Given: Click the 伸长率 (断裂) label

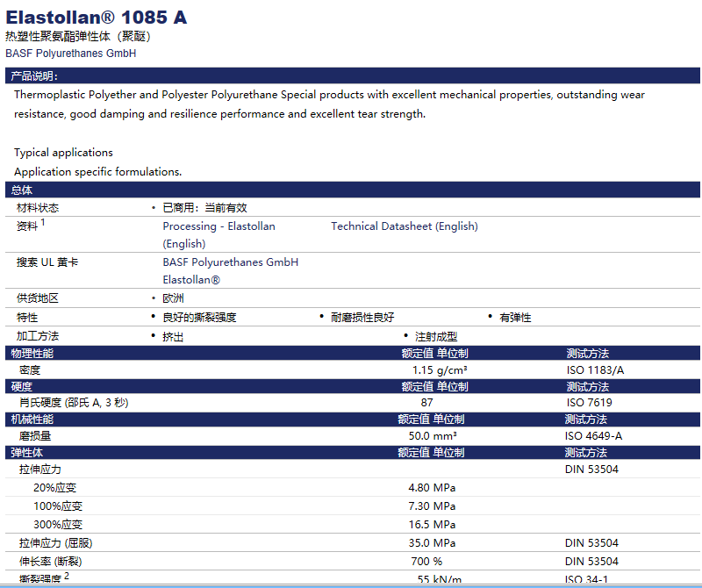Looking at the screenshot, I should point(51,562).
